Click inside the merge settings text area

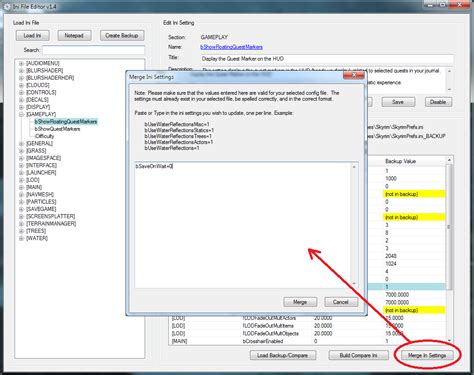242,225
